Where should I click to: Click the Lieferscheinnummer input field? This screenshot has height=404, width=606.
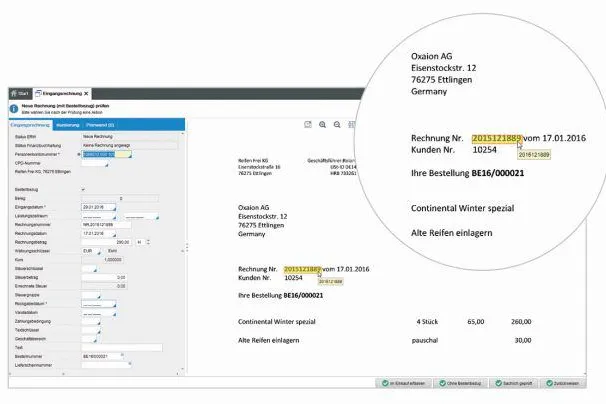(x=104, y=365)
